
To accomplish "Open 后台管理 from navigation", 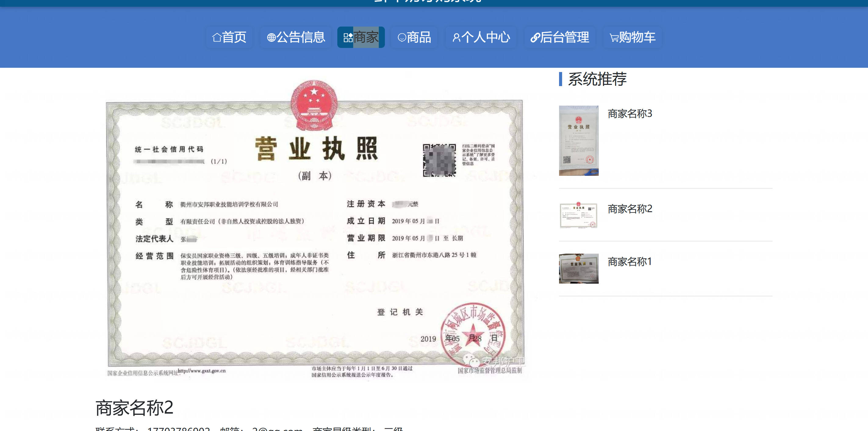I will (560, 37).
